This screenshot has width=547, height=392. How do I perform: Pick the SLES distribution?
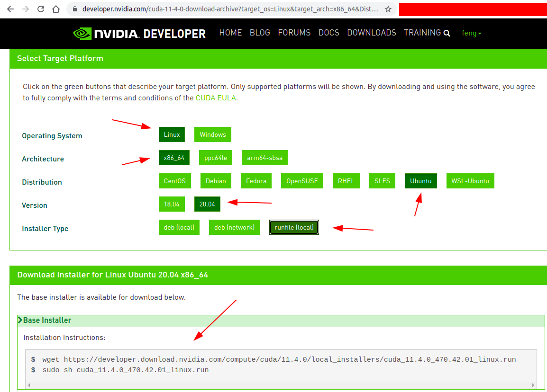click(x=383, y=181)
